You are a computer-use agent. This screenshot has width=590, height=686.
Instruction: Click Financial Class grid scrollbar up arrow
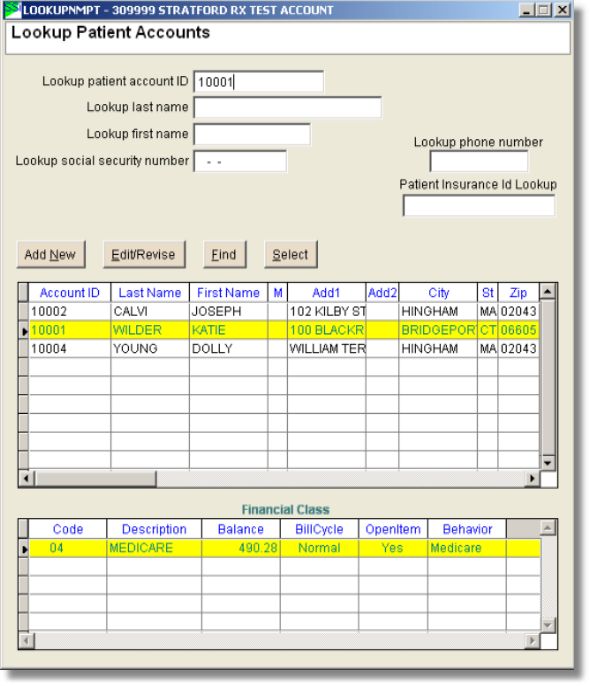(548, 528)
